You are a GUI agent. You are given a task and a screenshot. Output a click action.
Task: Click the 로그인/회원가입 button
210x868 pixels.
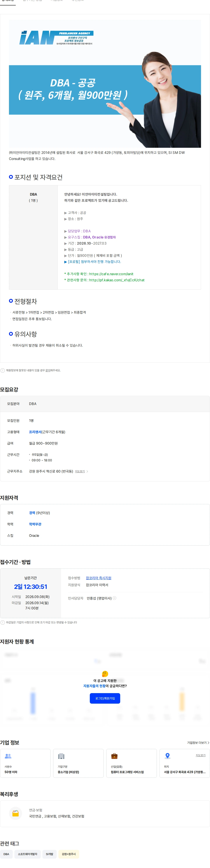[x=105, y=698]
